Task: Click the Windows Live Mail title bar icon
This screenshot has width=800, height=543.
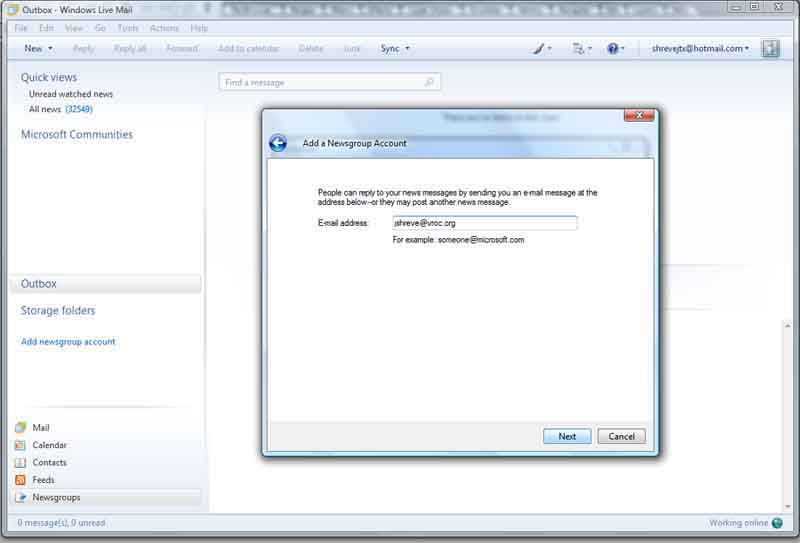Action: [12, 10]
